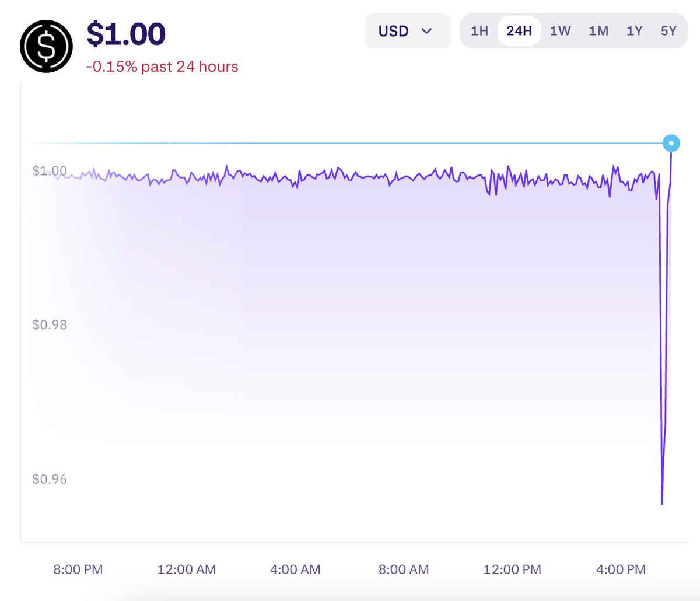Select the 5Y timeframe
This screenshot has height=601, width=700.
click(x=670, y=32)
